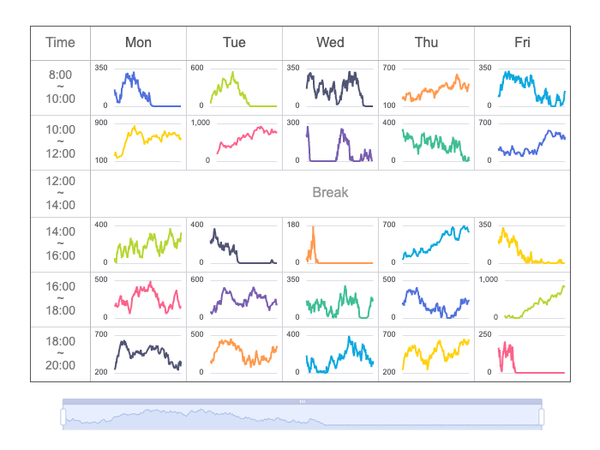This screenshot has height=450, width=600.
Task: Click the 14:00 ~ 16:00 time label
Action: click(x=60, y=244)
